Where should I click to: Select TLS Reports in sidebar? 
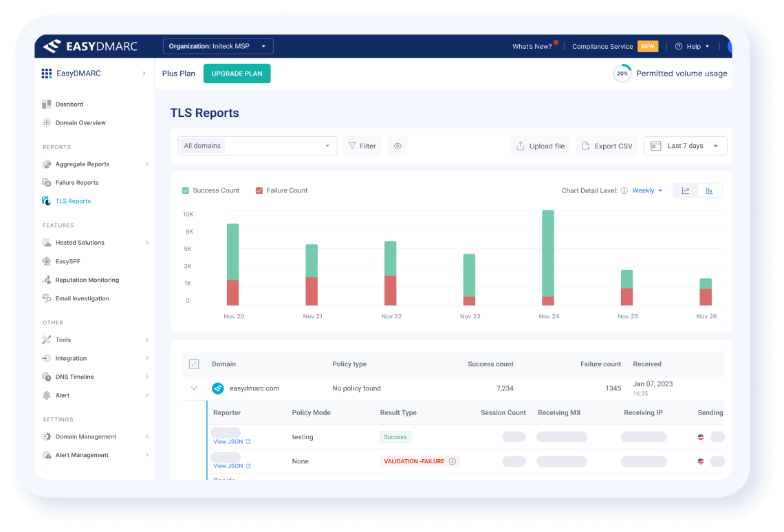73,201
